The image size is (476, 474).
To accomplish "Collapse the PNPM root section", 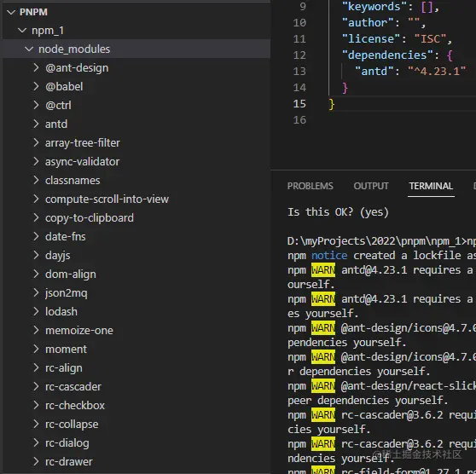I will click(x=11, y=12).
